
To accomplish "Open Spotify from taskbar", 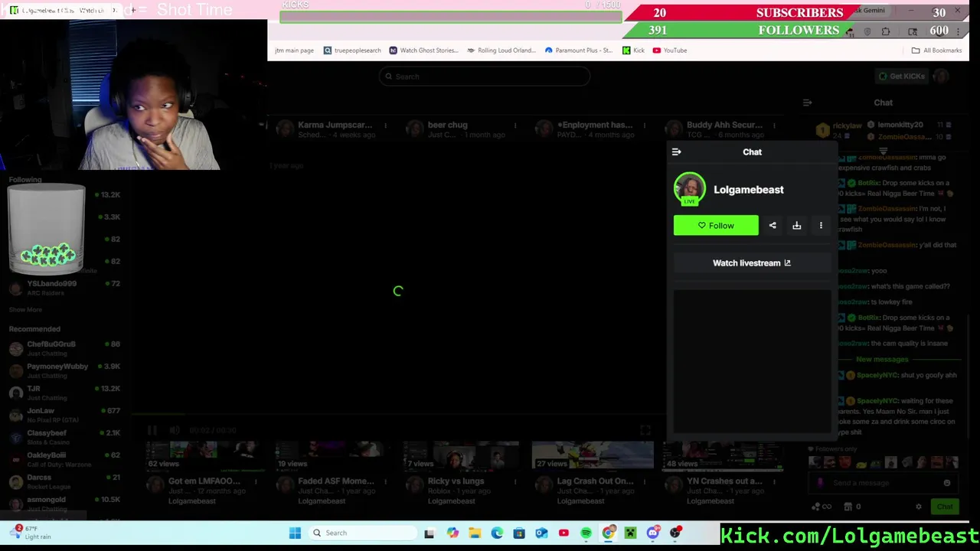I will coord(586,533).
